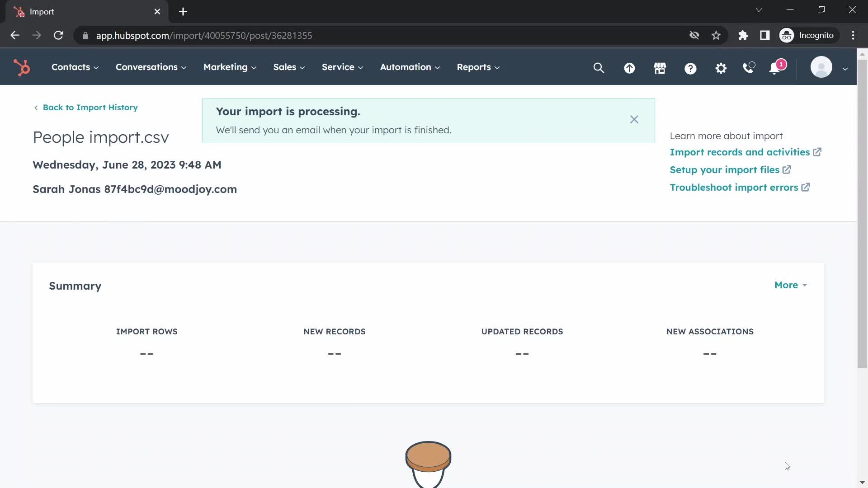The height and width of the screenshot is (488, 868).
Task: Expand the More dropdown in Summary
Action: 790,285
